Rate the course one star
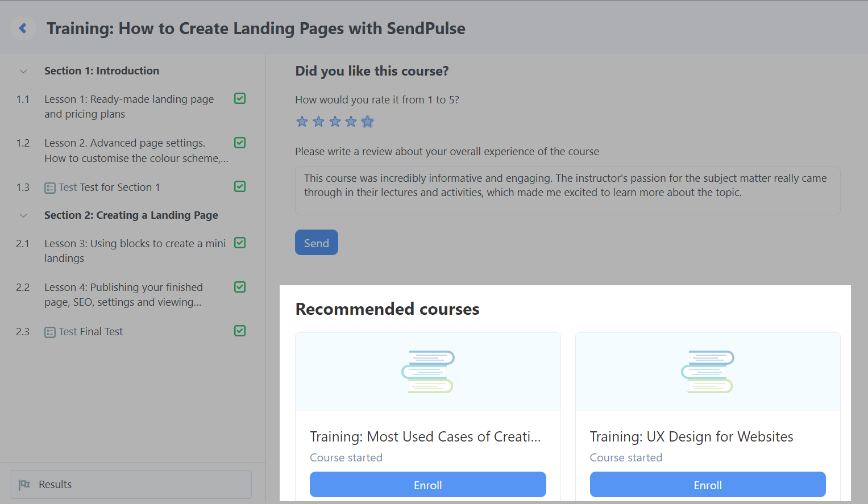Screen dimensions: 868x504 (302, 122)
